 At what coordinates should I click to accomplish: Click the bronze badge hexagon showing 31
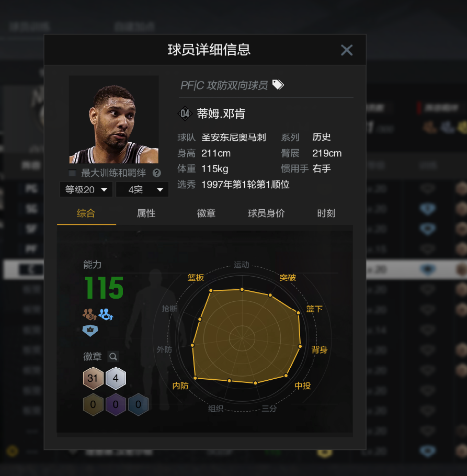point(93,378)
